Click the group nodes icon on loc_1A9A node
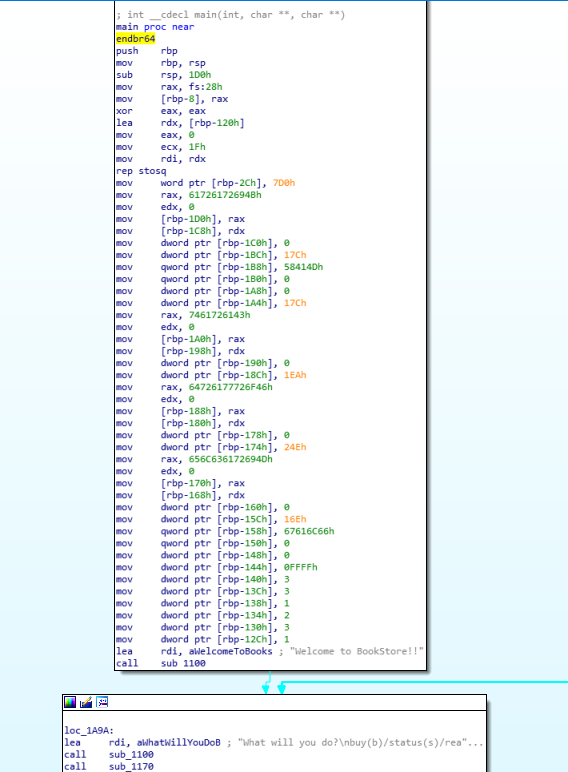Screen dimensions: 568x772 (x=102, y=702)
